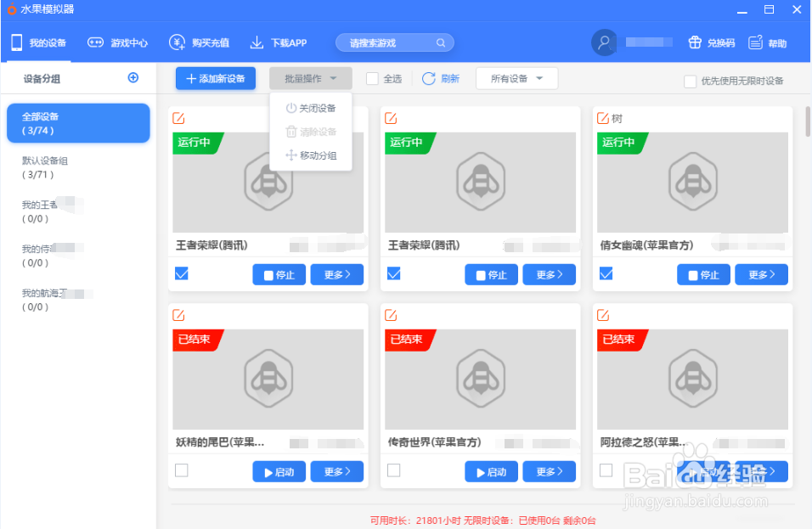812x529 pixels.
Task: Click the search magnifier icon
Action: tap(441, 43)
